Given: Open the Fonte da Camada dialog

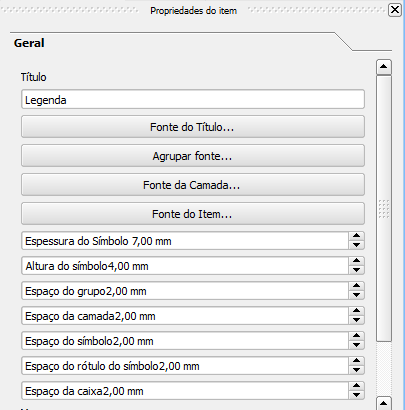Looking at the screenshot, I should [x=193, y=185].
